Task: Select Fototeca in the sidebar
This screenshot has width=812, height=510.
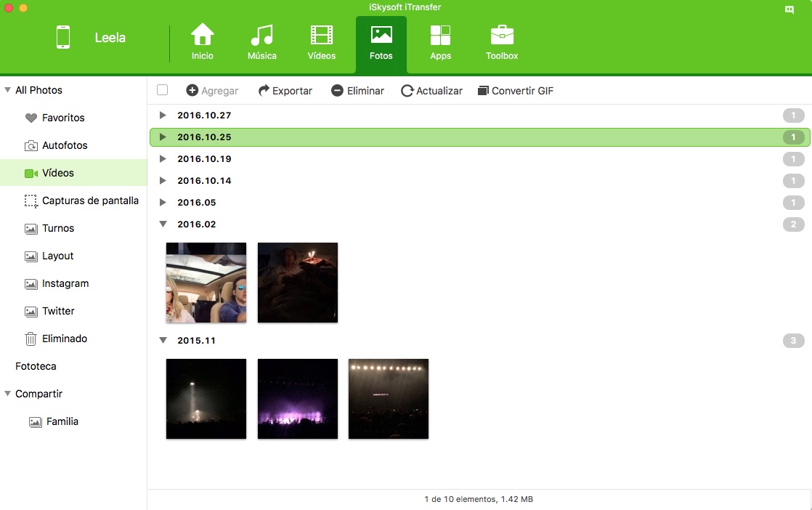Action: click(x=36, y=366)
